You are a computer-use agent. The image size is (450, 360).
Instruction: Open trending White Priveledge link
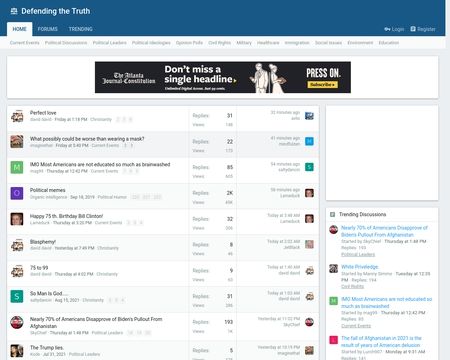click(x=360, y=267)
